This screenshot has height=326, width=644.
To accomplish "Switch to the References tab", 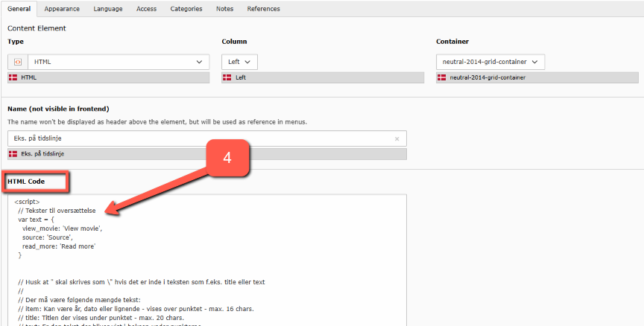I will coord(263,9).
